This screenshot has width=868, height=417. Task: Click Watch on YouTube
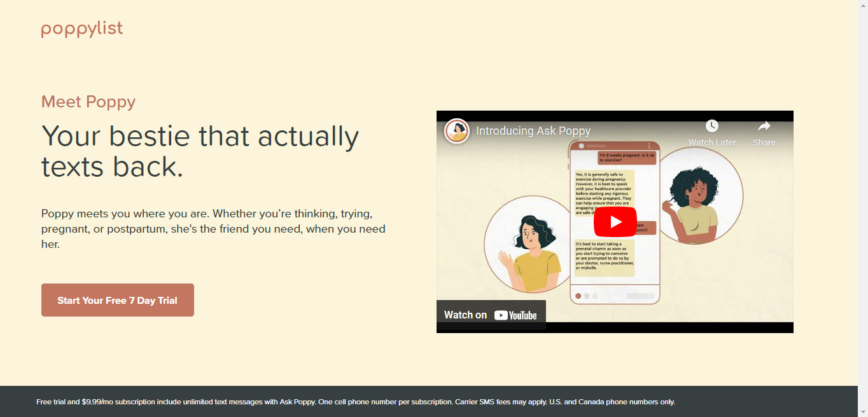(x=491, y=315)
